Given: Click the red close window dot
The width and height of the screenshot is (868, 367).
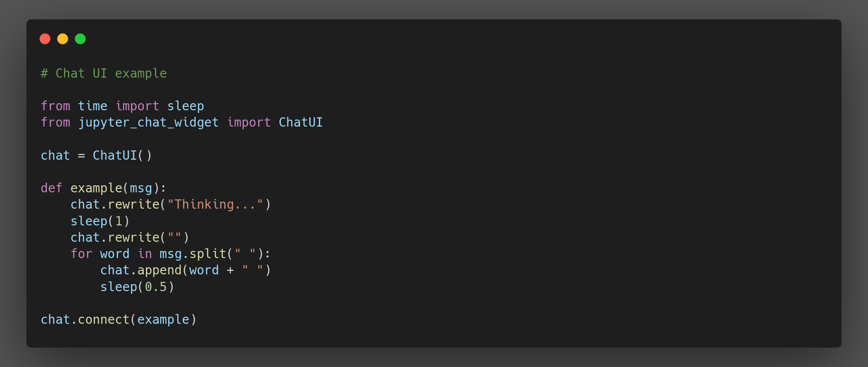Looking at the screenshot, I should (45, 39).
